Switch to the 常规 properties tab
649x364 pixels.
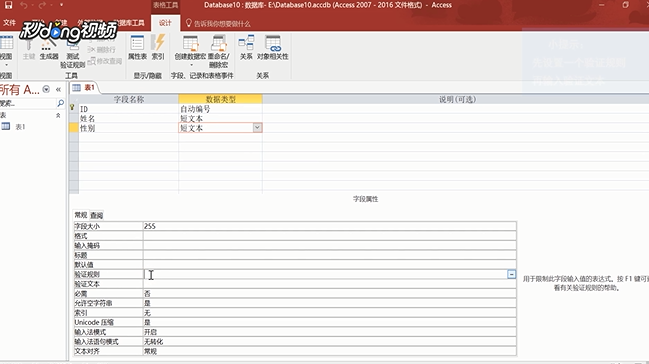click(x=81, y=215)
